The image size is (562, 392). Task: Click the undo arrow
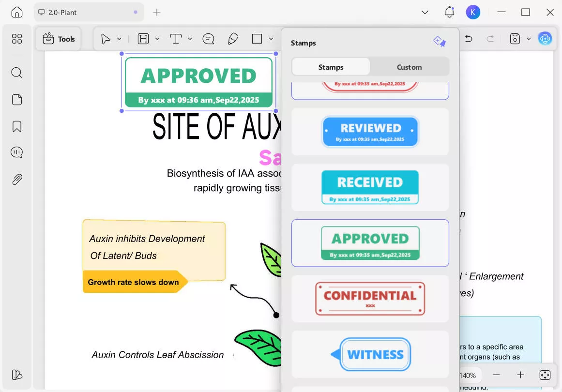click(x=469, y=39)
